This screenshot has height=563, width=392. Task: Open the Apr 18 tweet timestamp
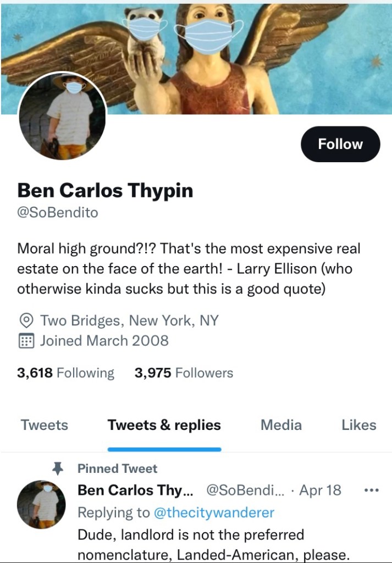click(320, 490)
